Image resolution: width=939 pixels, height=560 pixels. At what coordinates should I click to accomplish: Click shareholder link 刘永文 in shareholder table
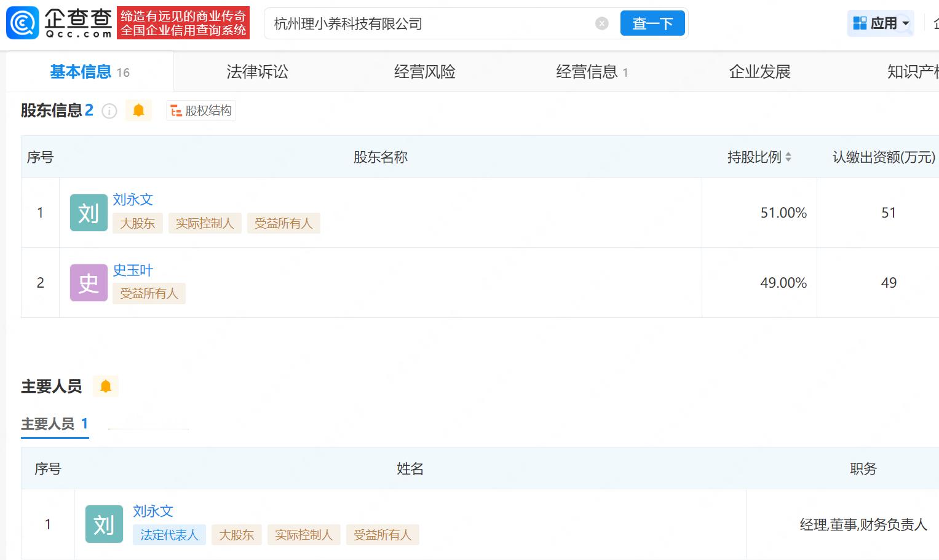pos(133,200)
